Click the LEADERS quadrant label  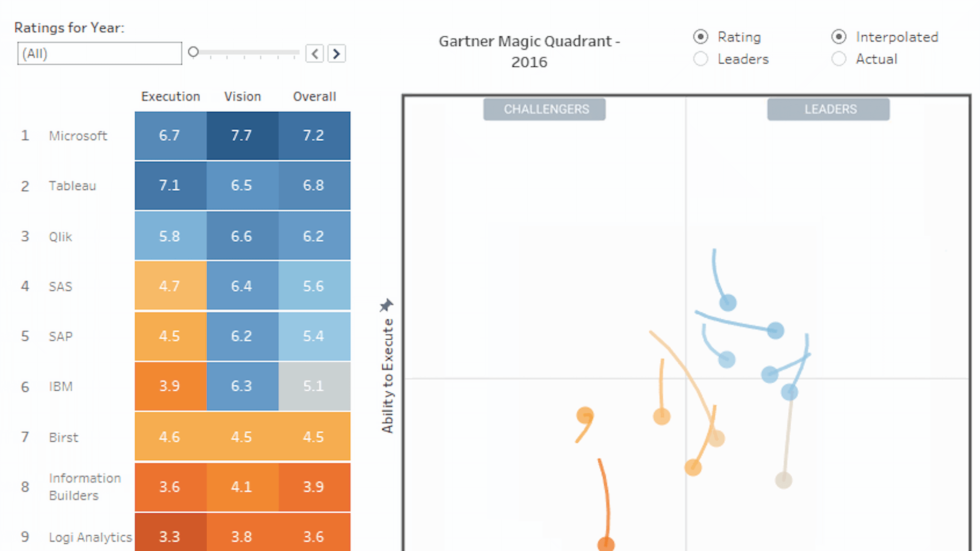pyautogui.click(x=828, y=109)
